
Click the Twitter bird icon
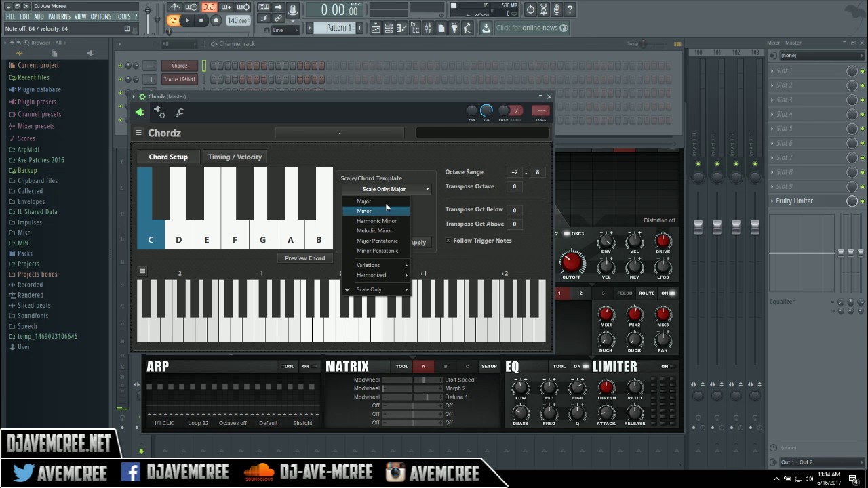click(24, 472)
